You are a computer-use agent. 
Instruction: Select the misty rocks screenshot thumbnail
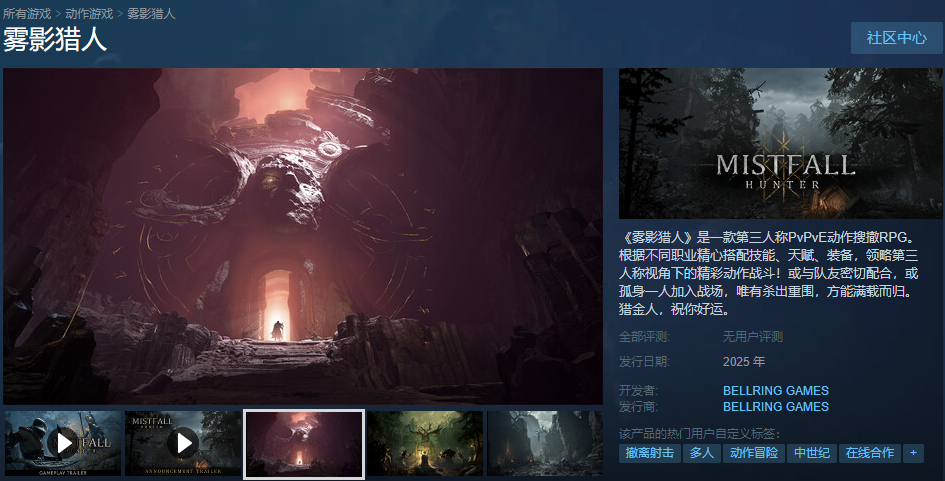pos(545,444)
